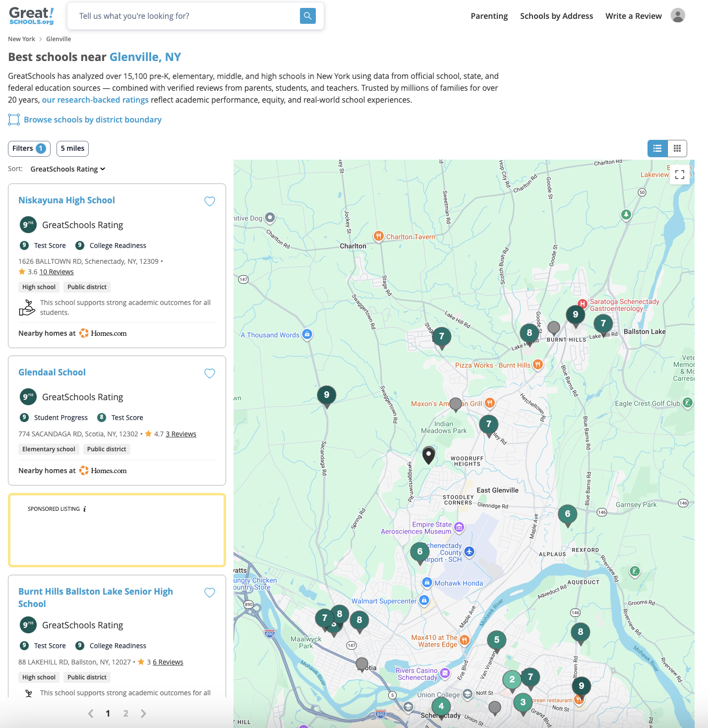
Task: Open the 5 miles distance dropdown
Action: (x=72, y=148)
